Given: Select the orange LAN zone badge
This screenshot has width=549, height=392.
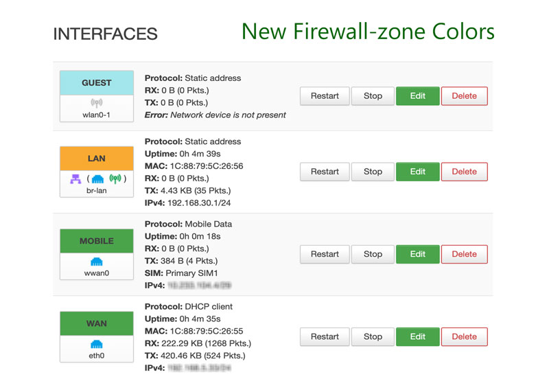Looking at the screenshot, I should (97, 159).
